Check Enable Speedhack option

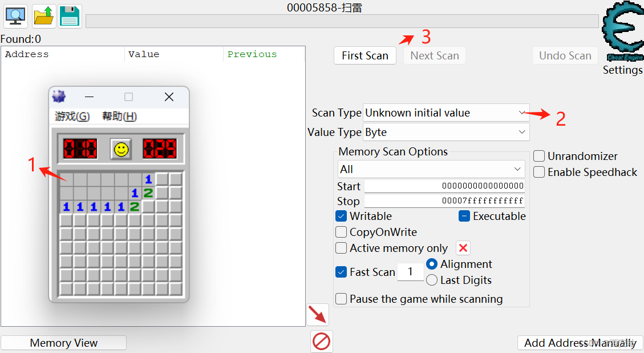tap(539, 172)
